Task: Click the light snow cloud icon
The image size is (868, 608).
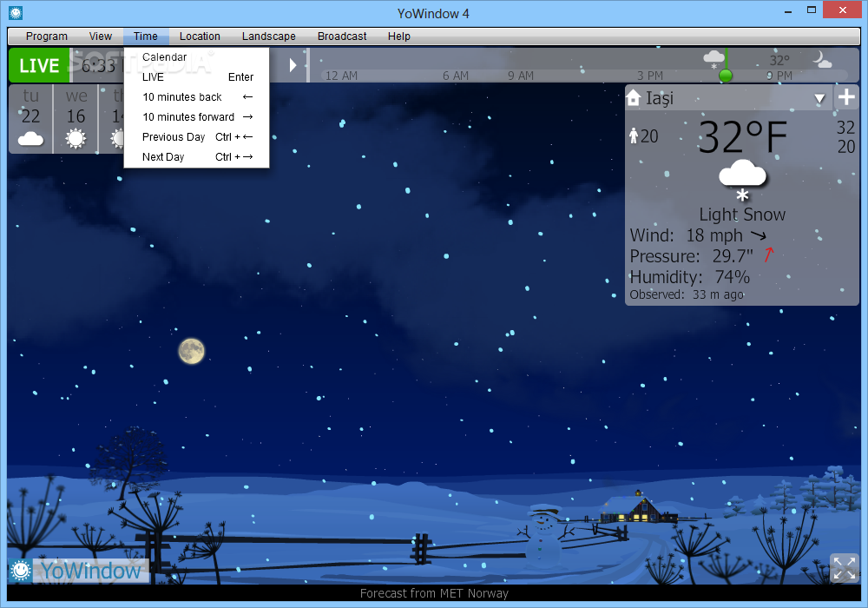Action: [742, 180]
